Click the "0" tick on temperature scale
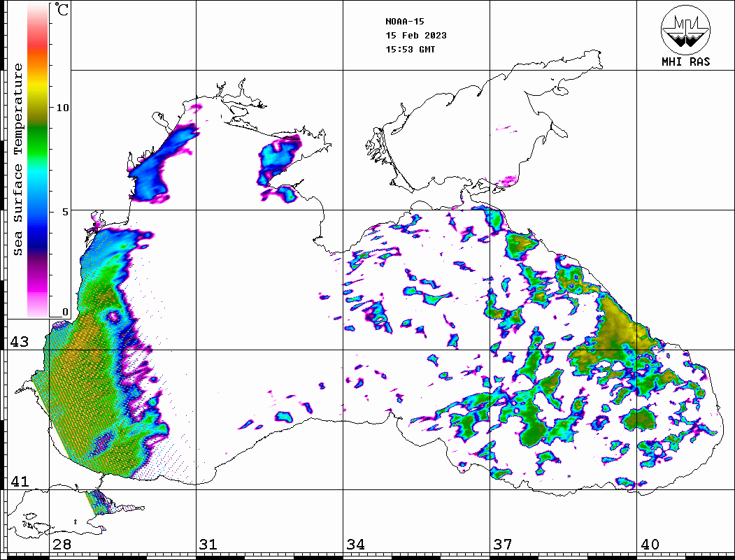This screenshot has width=735, height=560. pos(65,312)
